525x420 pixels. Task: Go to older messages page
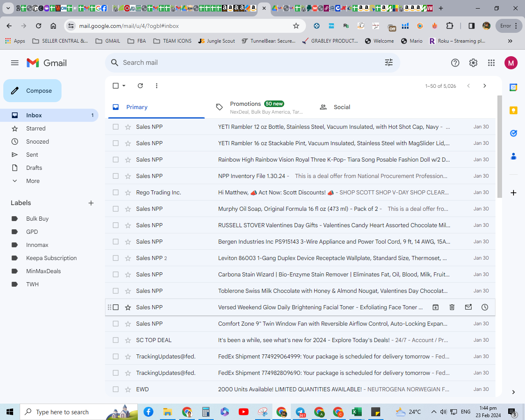point(485,86)
